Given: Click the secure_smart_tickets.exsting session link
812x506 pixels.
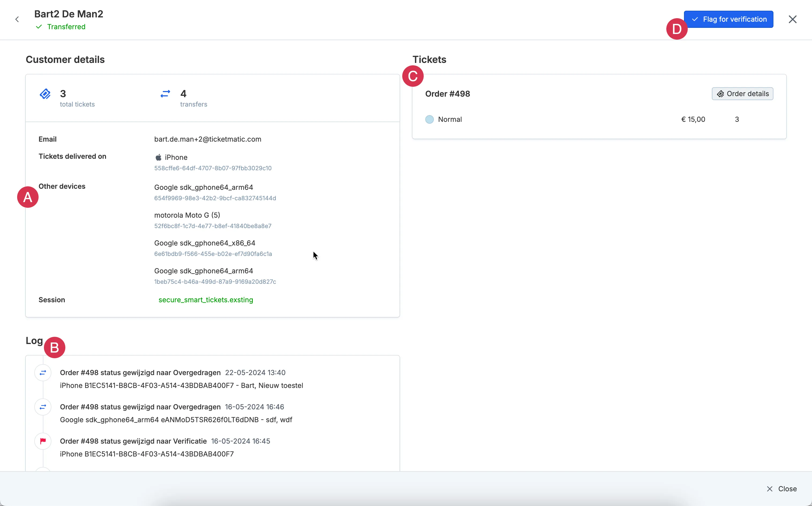Looking at the screenshot, I should (205, 300).
